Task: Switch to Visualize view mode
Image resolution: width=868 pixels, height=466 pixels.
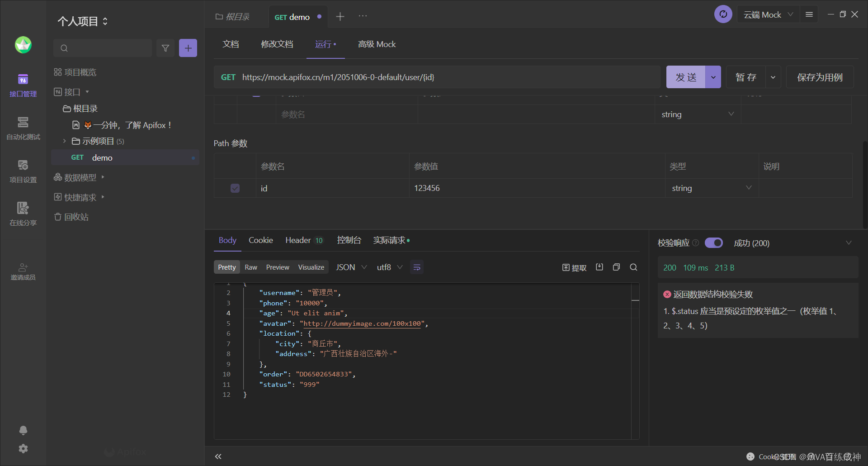Action: tap(311, 267)
